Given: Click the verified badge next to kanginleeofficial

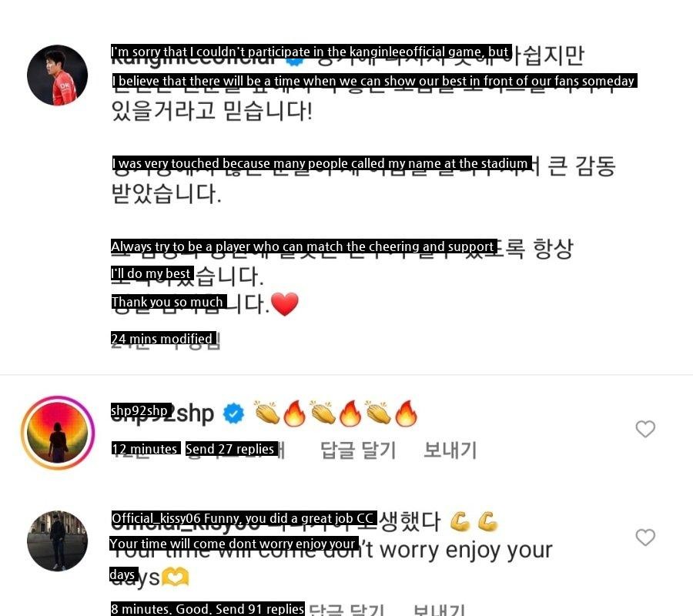Looking at the screenshot, I should (x=295, y=59).
